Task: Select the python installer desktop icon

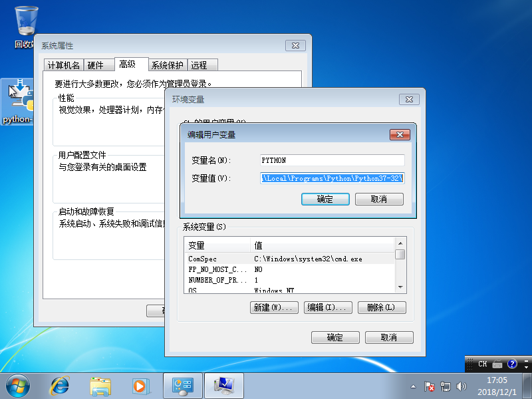Action: (17, 102)
